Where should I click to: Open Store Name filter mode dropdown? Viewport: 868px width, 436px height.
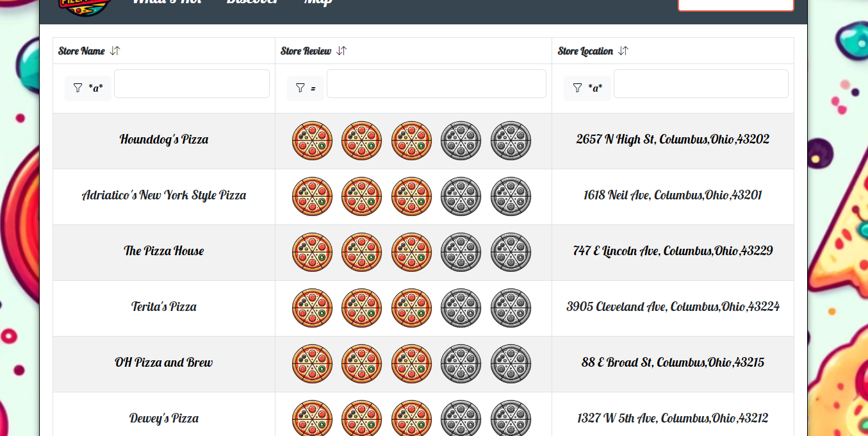click(x=88, y=88)
